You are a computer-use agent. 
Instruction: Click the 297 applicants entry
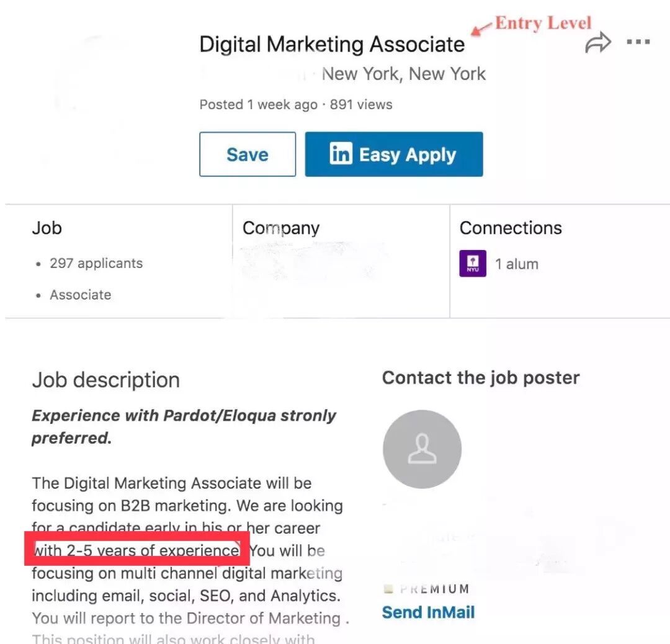[x=96, y=263]
